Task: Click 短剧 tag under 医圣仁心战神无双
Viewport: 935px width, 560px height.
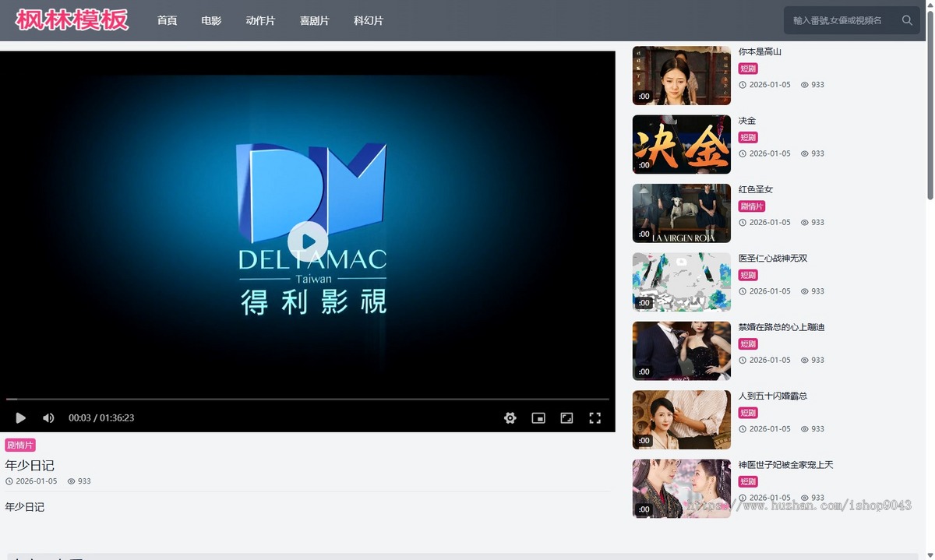Action: click(x=748, y=275)
